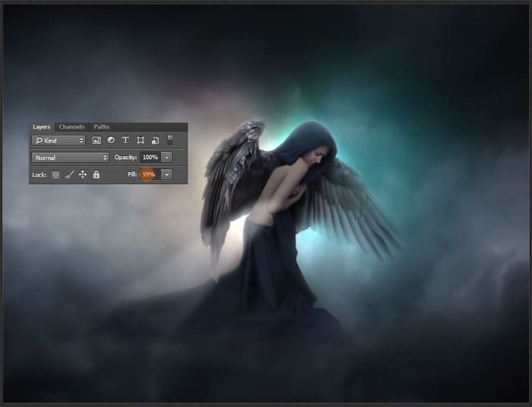Filter for shape layers icon
Screen dimensions: 532x407
(x=141, y=140)
